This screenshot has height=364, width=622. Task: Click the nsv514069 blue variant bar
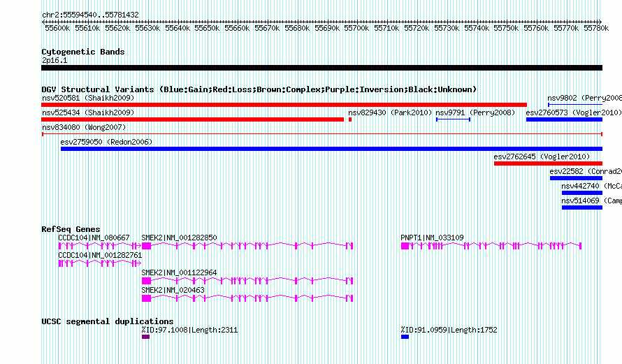582,208
